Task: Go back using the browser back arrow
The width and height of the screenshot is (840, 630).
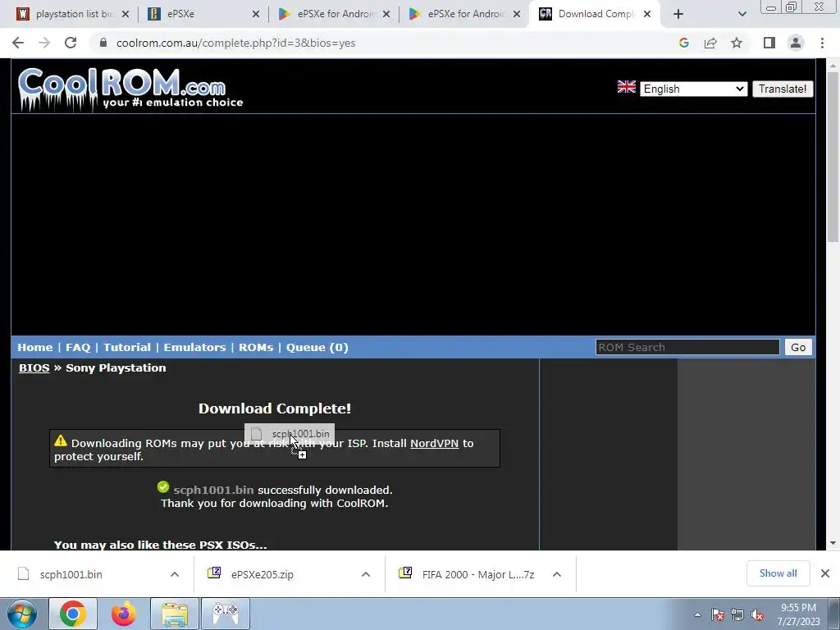Action: click(x=18, y=43)
